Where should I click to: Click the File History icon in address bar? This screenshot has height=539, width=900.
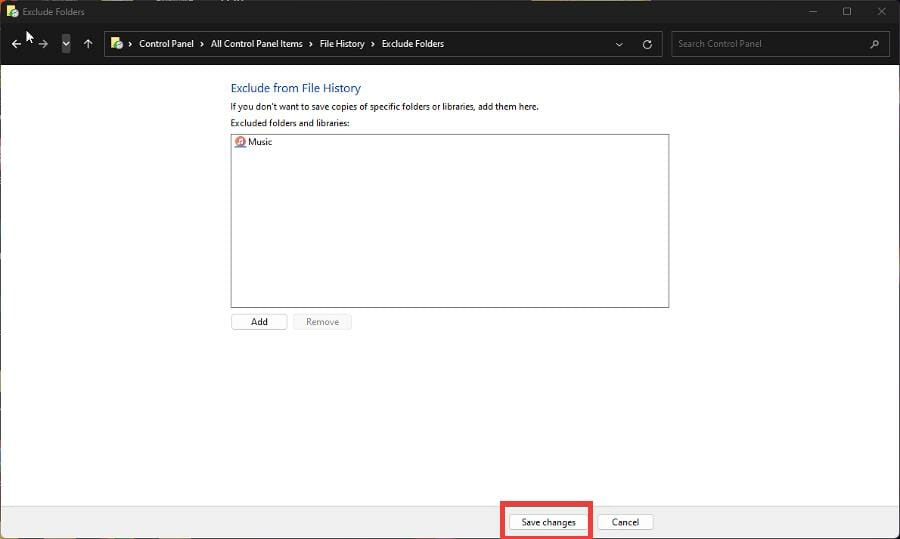pyautogui.click(x=117, y=43)
